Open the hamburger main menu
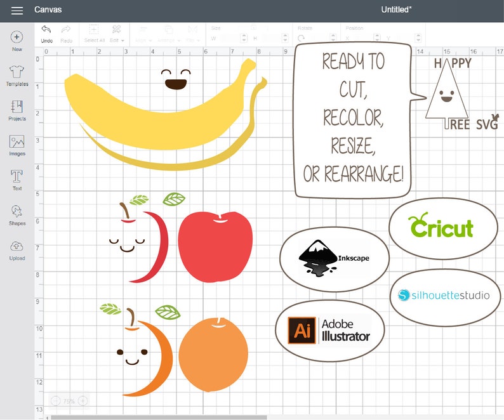 pos(17,10)
